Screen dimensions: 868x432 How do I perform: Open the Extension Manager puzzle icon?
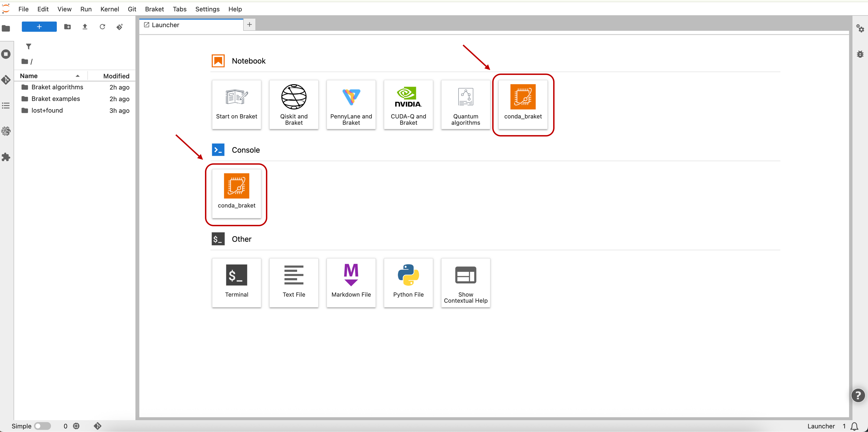coord(6,157)
